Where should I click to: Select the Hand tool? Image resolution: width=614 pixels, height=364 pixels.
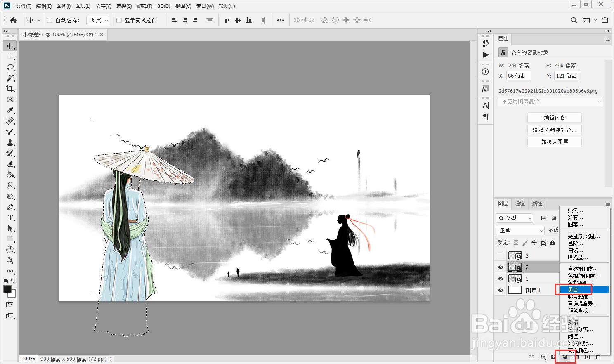[x=10, y=250]
